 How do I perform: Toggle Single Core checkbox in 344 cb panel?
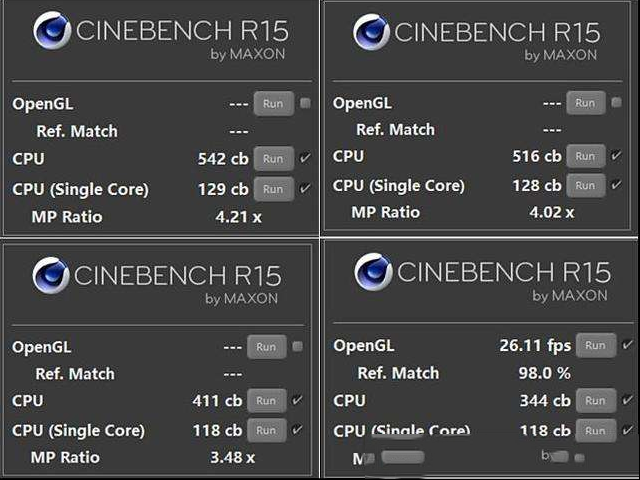click(627, 430)
